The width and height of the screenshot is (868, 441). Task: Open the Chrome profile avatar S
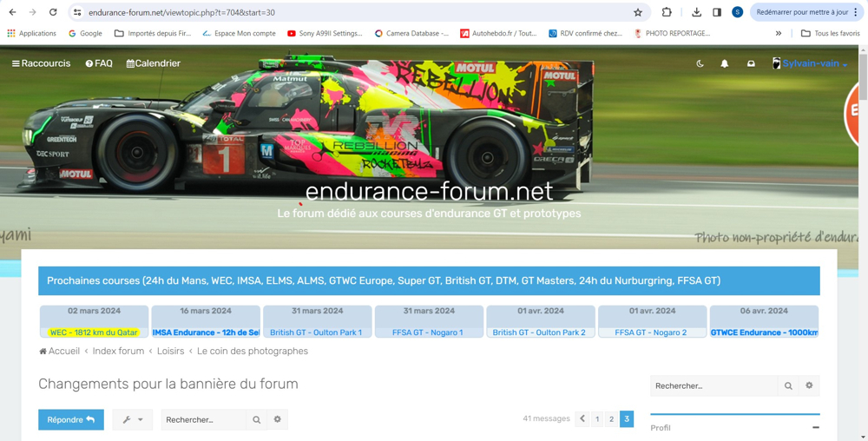[737, 12]
